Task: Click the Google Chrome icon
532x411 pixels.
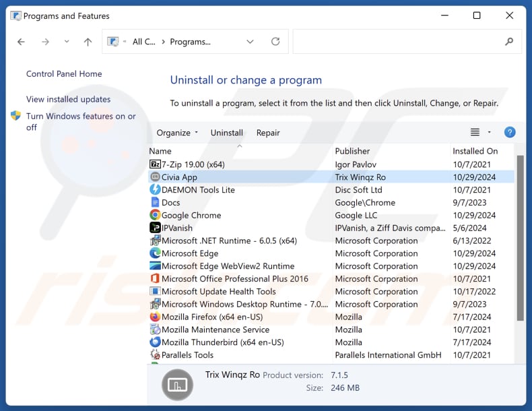Action: (155, 215)
